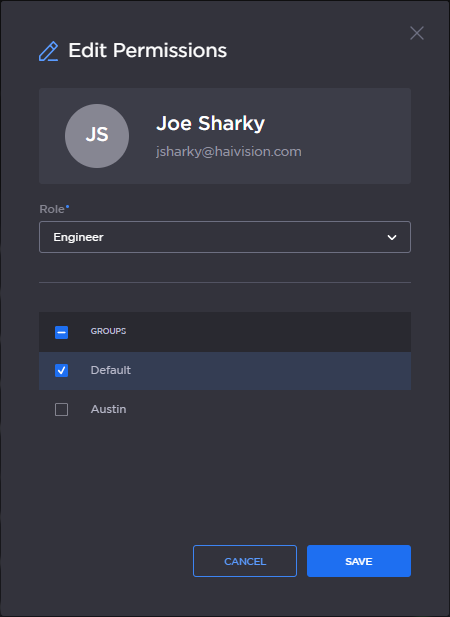Click the Edit Permissions title text
Screen dimensions: 450x617
[x=148, y=50]
